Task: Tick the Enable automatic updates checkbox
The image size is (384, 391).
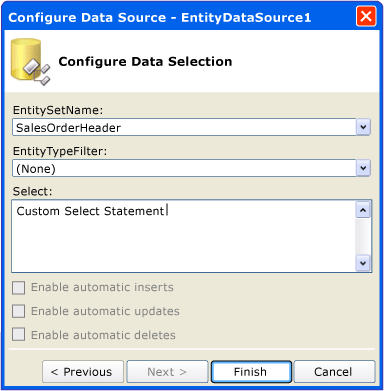Action: click(x=18, y=311)
